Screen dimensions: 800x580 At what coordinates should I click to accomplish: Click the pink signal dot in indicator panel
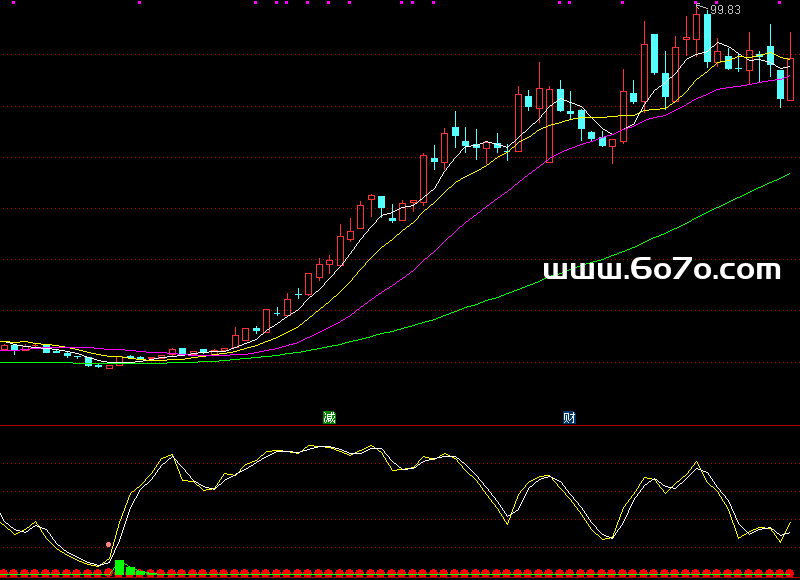(x=108, y=545)
